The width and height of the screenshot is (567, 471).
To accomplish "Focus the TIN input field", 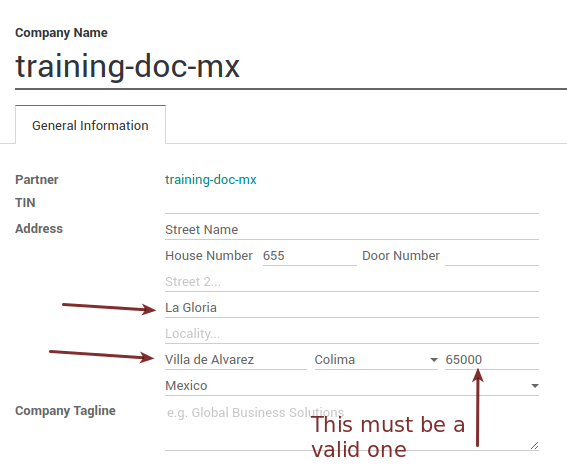I will (x=352, y=204).
